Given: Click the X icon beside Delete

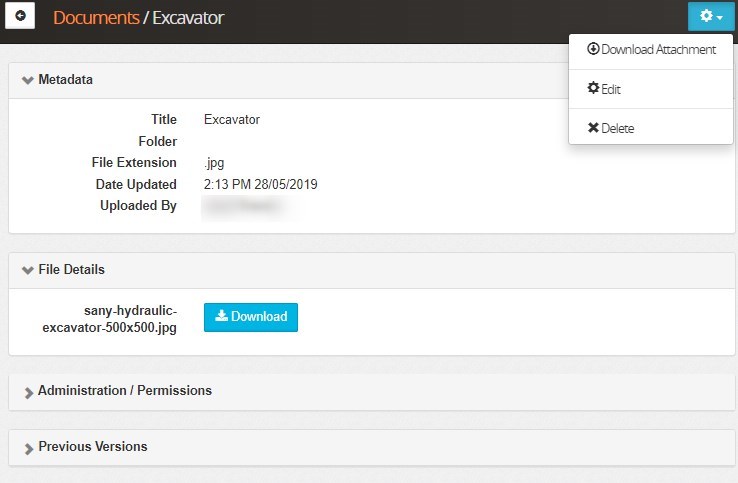Looking at the screenshot, I should tap(593, 128).
